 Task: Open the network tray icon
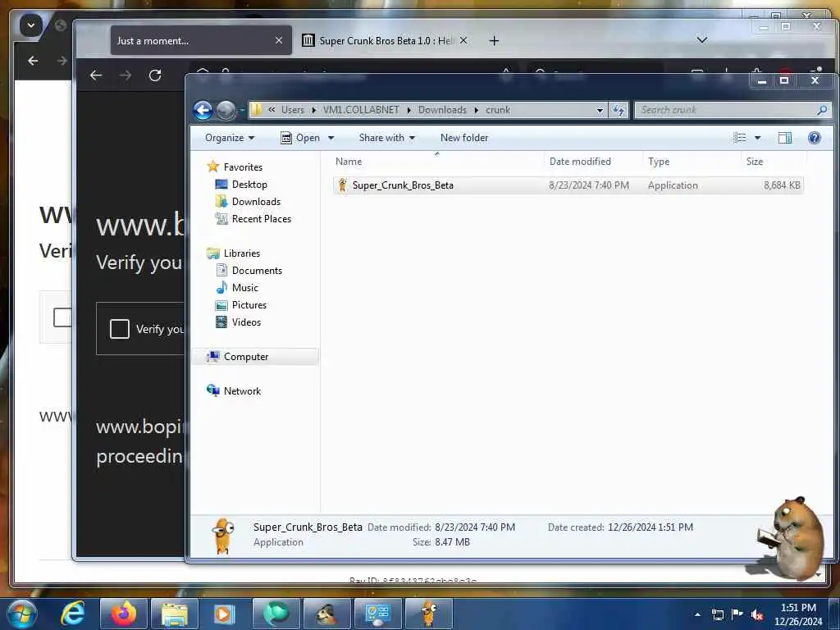pyautogui.click(x=717, y=614)
